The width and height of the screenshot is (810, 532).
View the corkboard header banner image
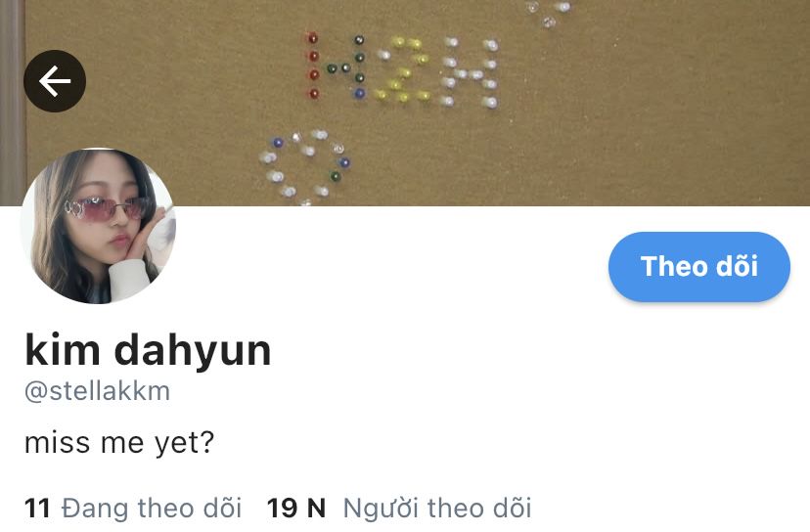click(405, 103)
